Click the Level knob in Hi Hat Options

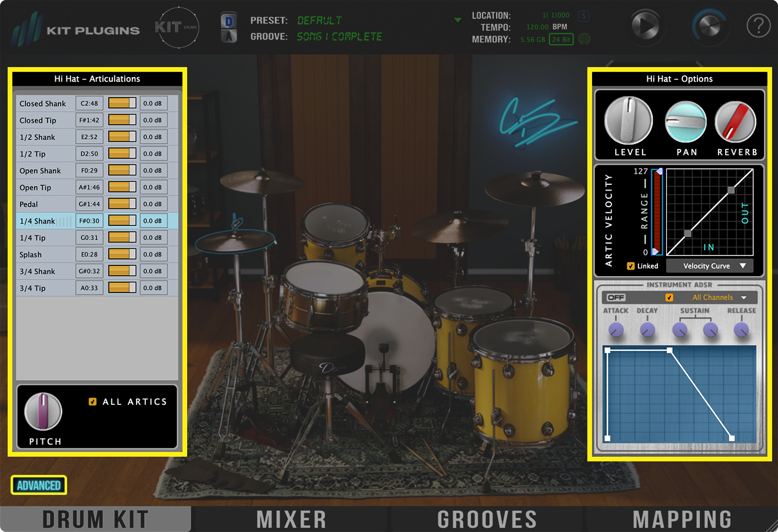point(629,121)
